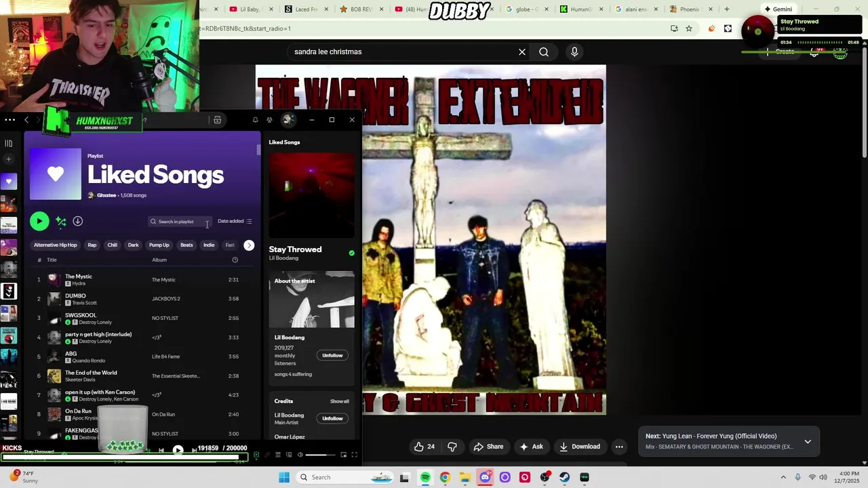
Task: Clear the YouTube search text
Action: (x=522, y=52)
